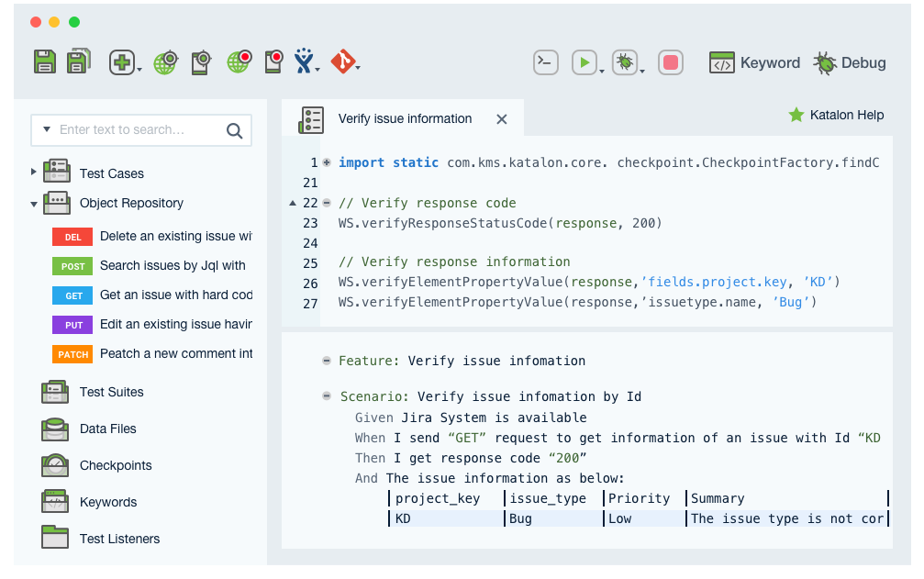Stop the running test
The image size is (924, 579).
[x=671, y=61]
